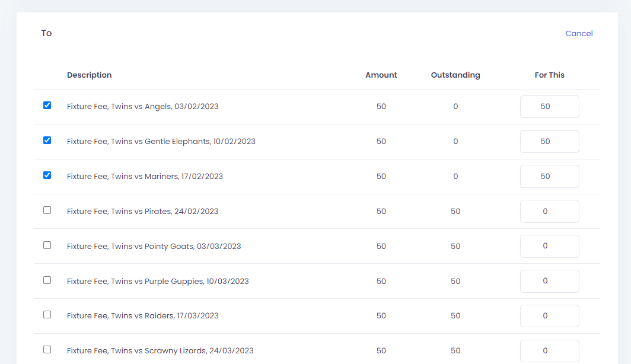Select the text 'Fixture Fee, Twins vs Raiders, 17/03/2023'
631x364 pixels.
coord(142,316)
